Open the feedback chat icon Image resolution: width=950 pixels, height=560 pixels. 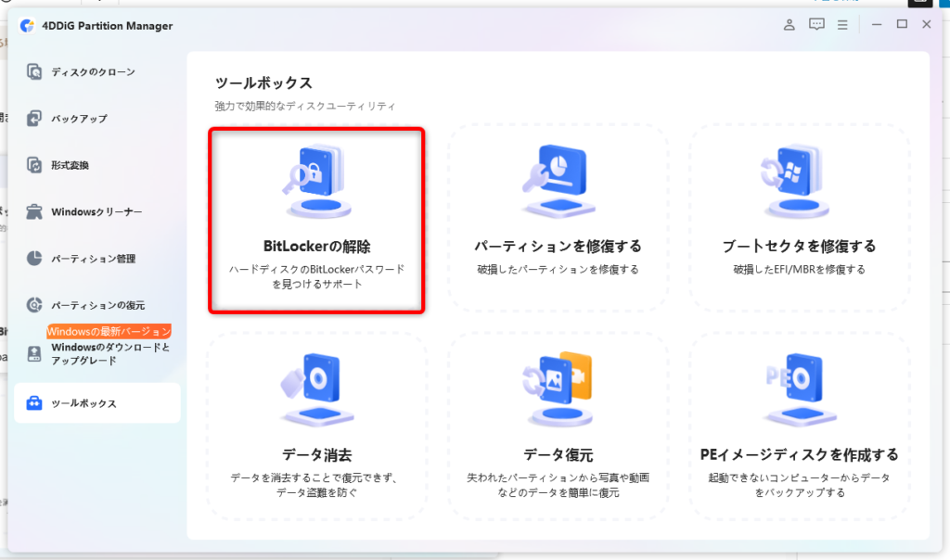817,26
